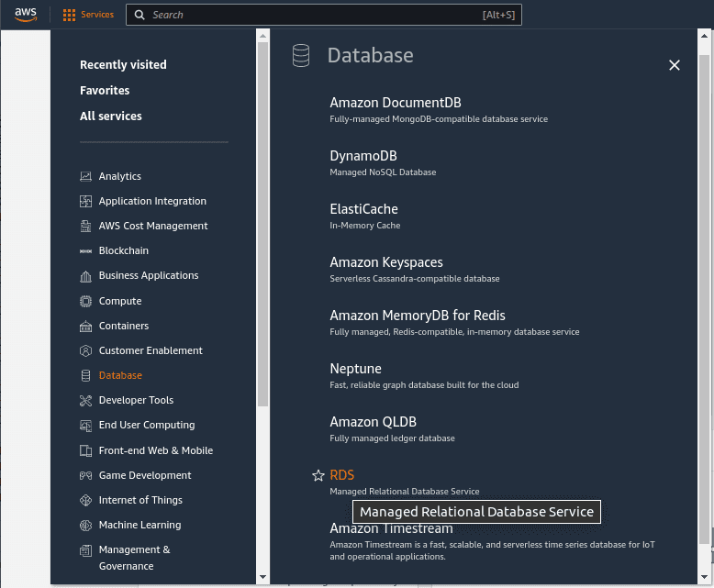Click 'In-Memory Cache' description text

coord(365,226)
